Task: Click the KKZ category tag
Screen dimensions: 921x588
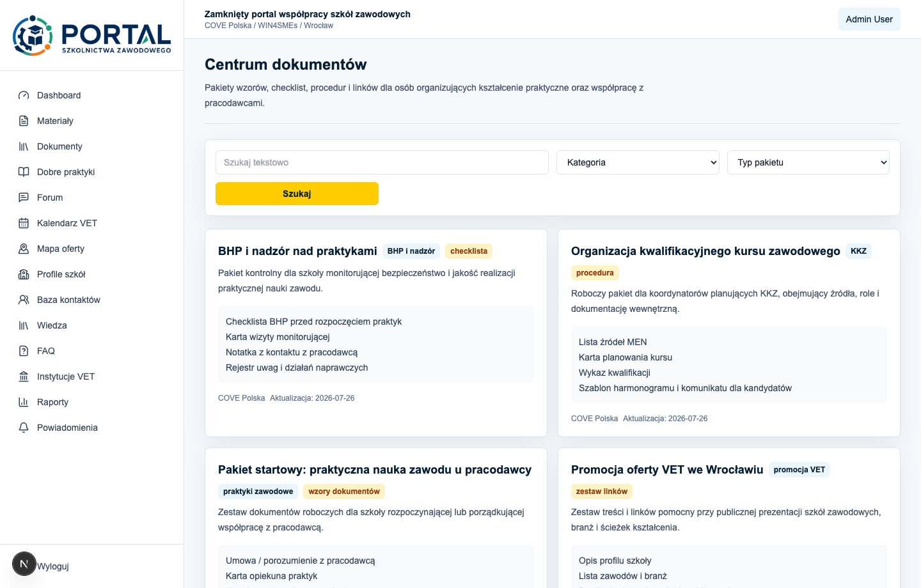Action: point(858,251)
